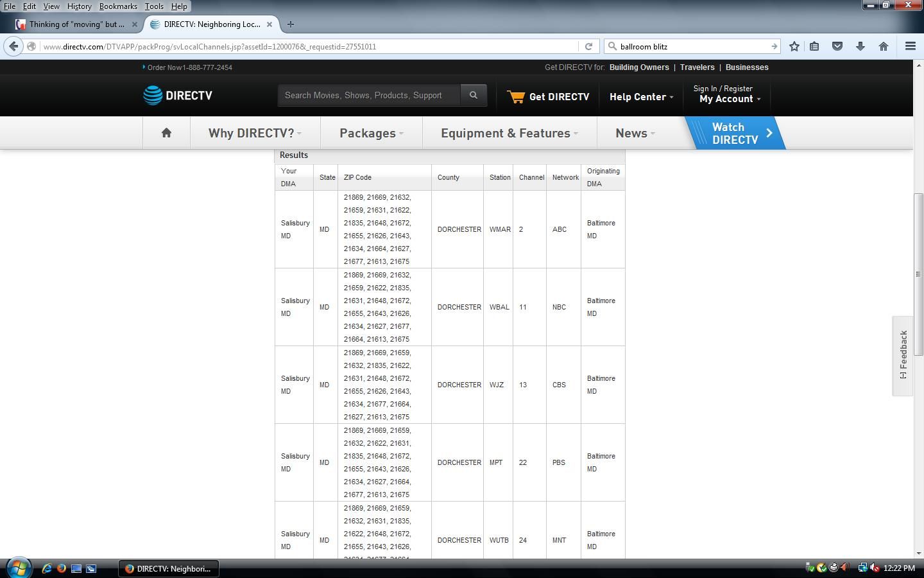Bookmark this page with the star icon
The height and width of the screenshot is (578, 924).
point(794,46)
